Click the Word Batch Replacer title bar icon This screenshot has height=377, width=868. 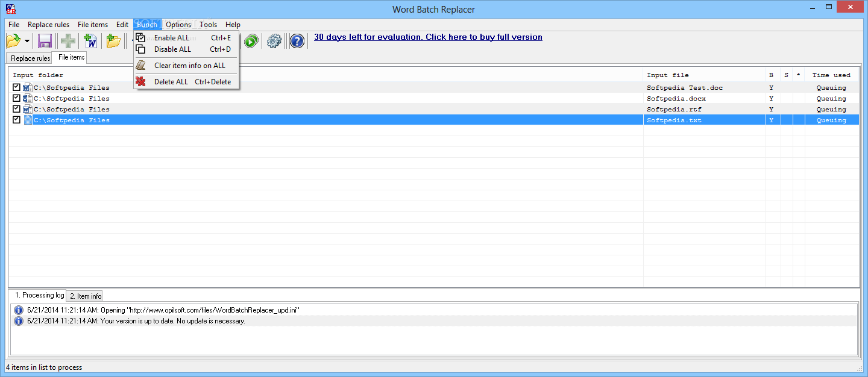[x=10, y=9]
